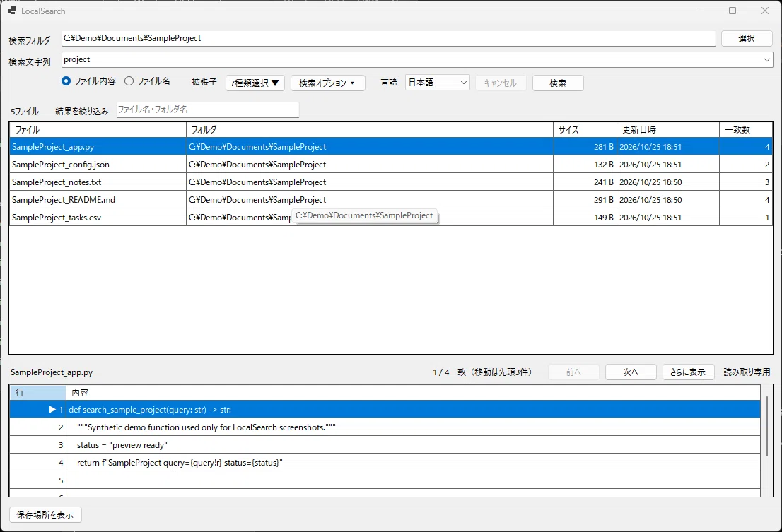The height and width of the screenshot is (532, 782).
Task: Sort by the 更新日時 column header
Action: point(668,129)
